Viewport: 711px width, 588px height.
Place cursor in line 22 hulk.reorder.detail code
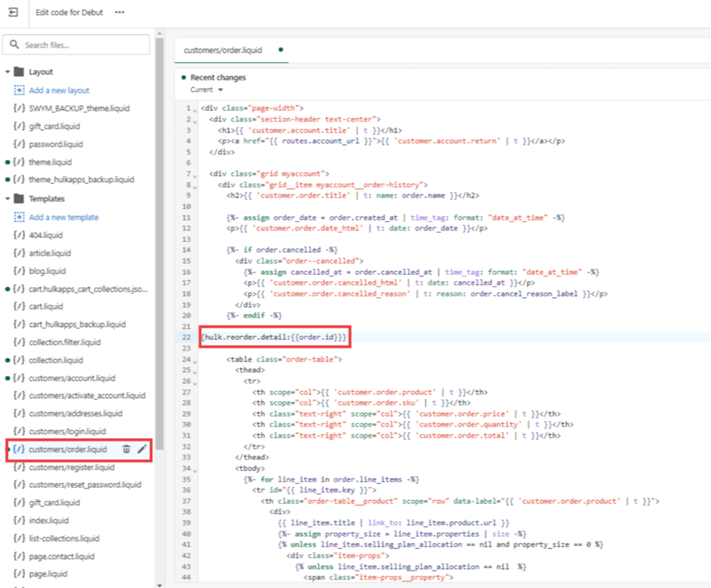tap(274, 337)
